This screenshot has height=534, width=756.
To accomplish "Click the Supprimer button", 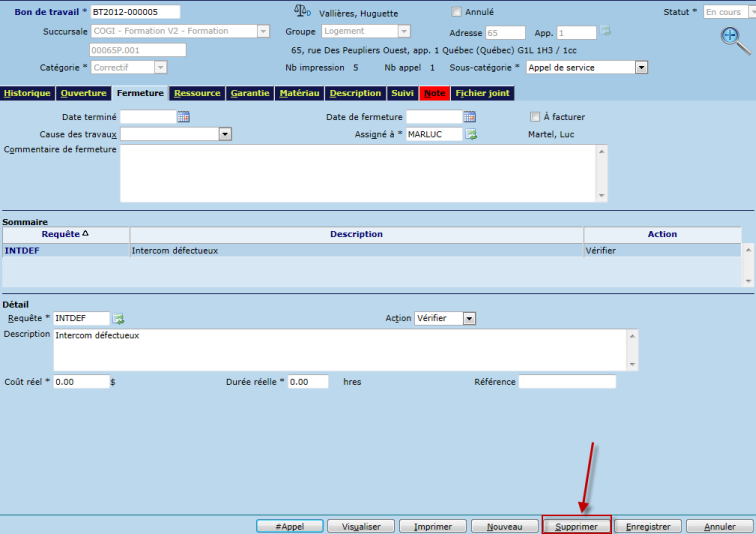I will (576, 526).
